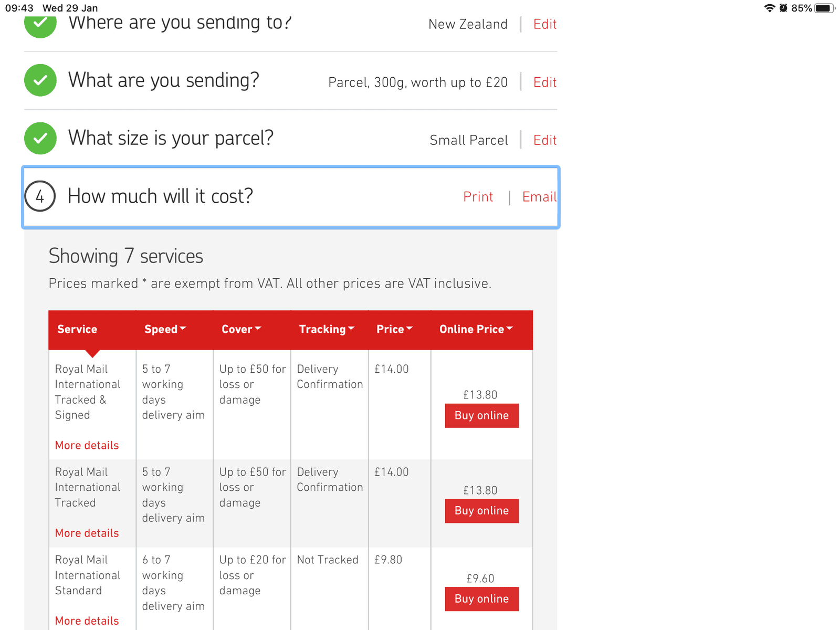The image size is (840, 630).
Task: Tap the status bar date Wed 29 Jan
Action: click(x=70, y=8)
